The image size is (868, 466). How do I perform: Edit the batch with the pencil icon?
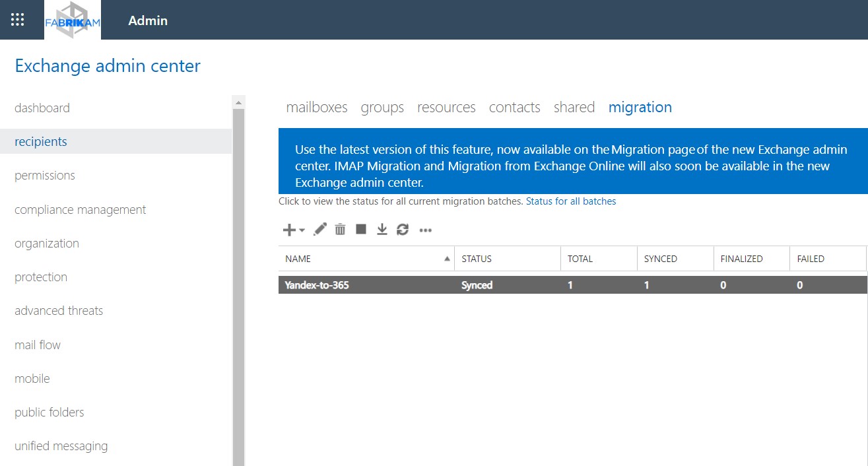[x=320, y=229]
